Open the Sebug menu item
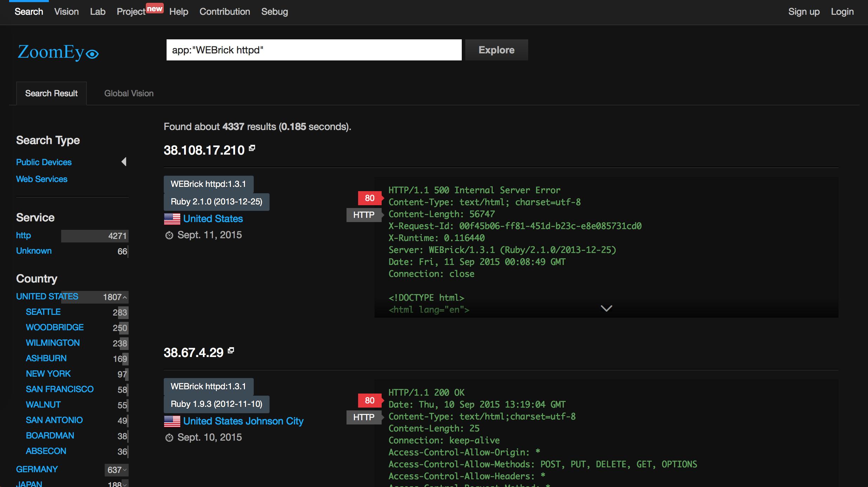 click(x=274, y=12)
